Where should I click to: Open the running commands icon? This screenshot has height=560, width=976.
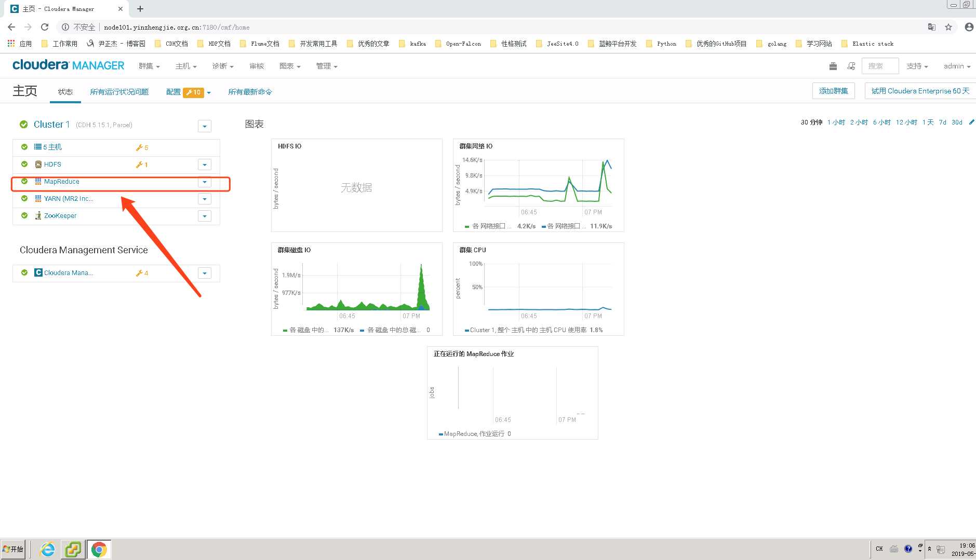tap(851, 66)
